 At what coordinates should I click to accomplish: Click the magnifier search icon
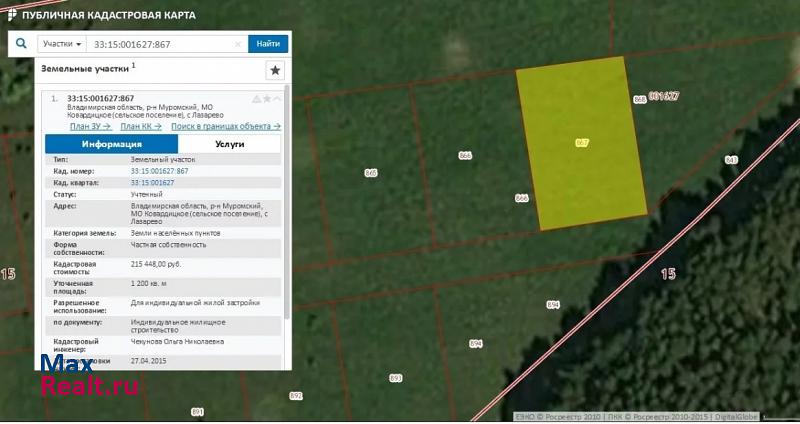point(21,44)
